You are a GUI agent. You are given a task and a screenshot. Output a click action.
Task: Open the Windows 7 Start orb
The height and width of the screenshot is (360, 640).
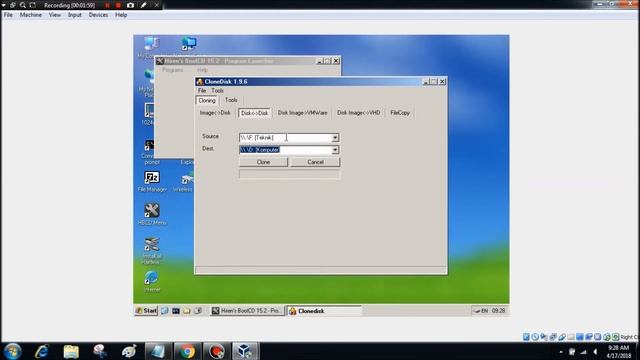[13, 351]
